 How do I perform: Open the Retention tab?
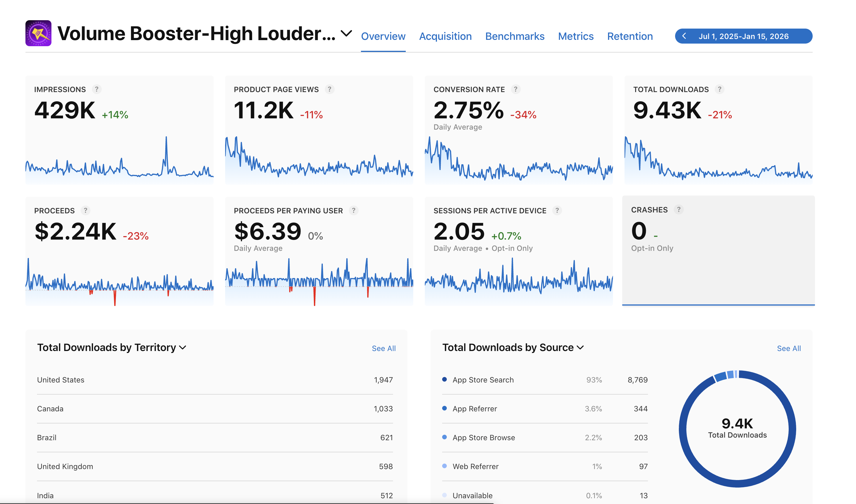click(630, 36)
